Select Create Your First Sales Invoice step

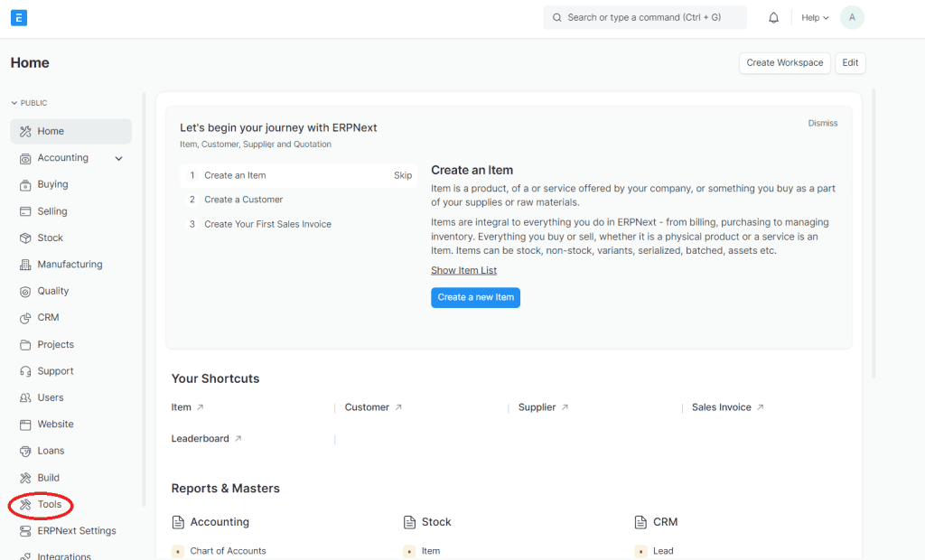tap(267, 224)
